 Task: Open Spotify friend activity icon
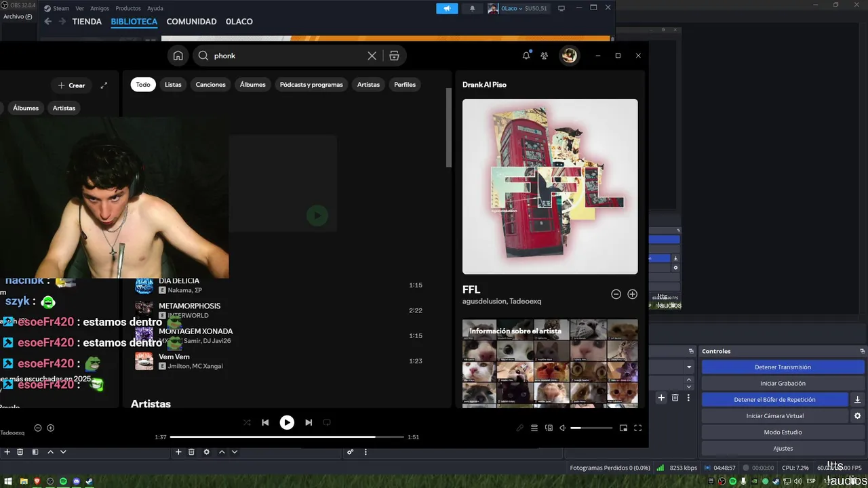coord(544,56)
